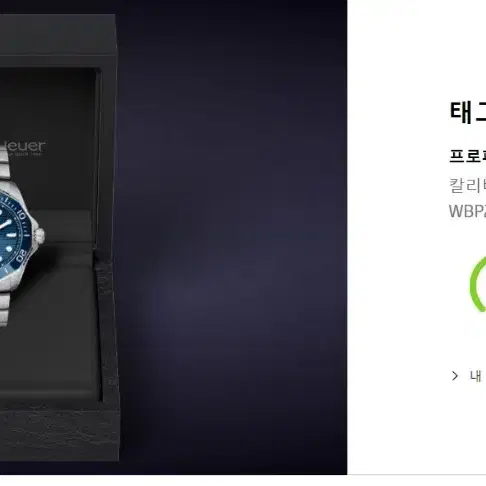
Task: Click the Heuer logo inside box lid
Action: [23, 147]
